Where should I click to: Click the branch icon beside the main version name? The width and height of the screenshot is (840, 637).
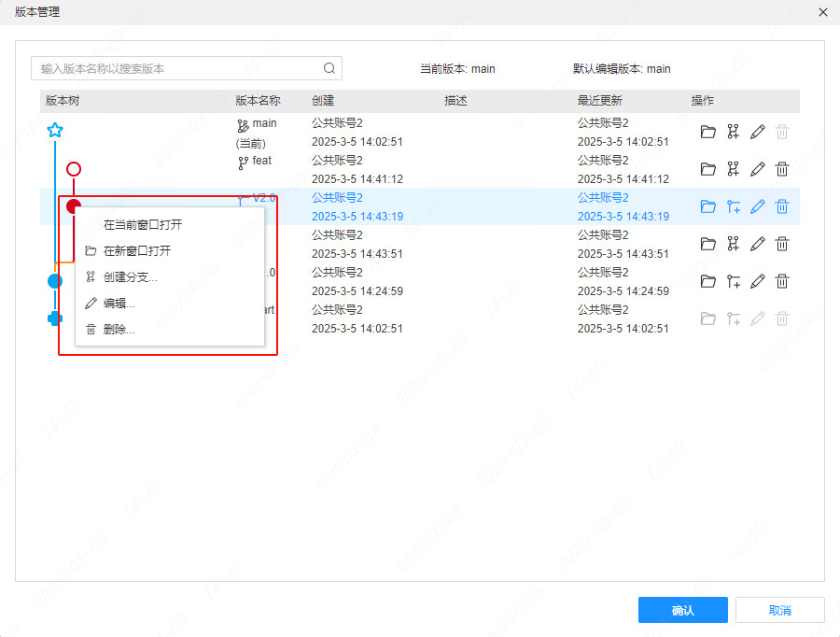pyautogui.click(x=241, y=122)
